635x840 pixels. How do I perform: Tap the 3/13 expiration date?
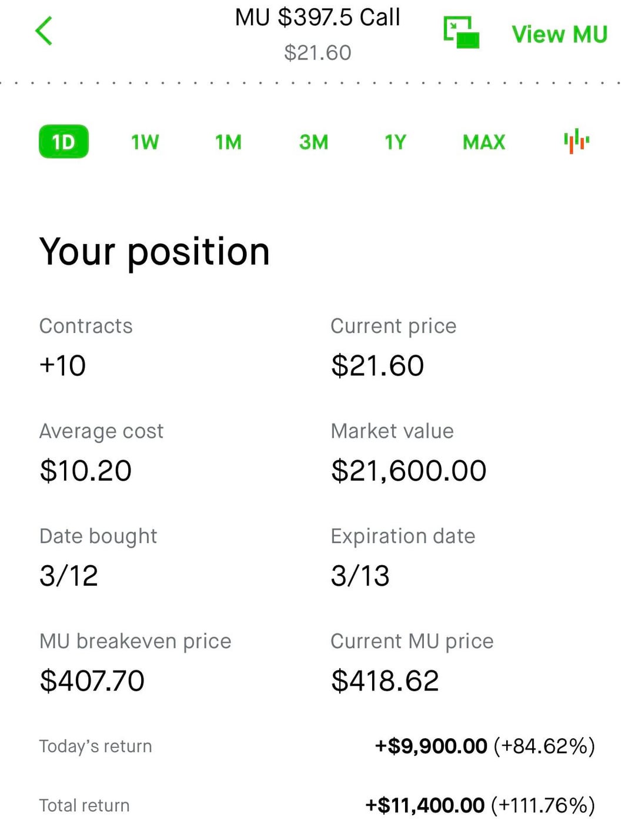(360, 575)
